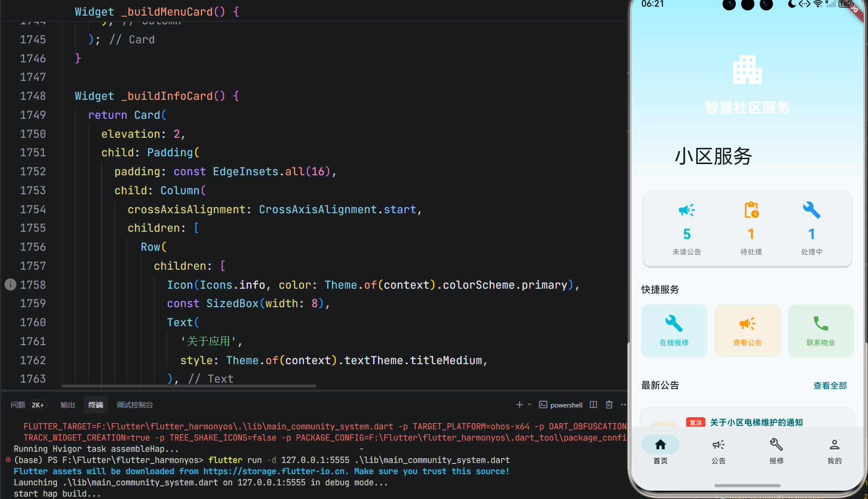Click the 小区服务 heading in phone app
The image size is (868, 499).
point(713,156)
